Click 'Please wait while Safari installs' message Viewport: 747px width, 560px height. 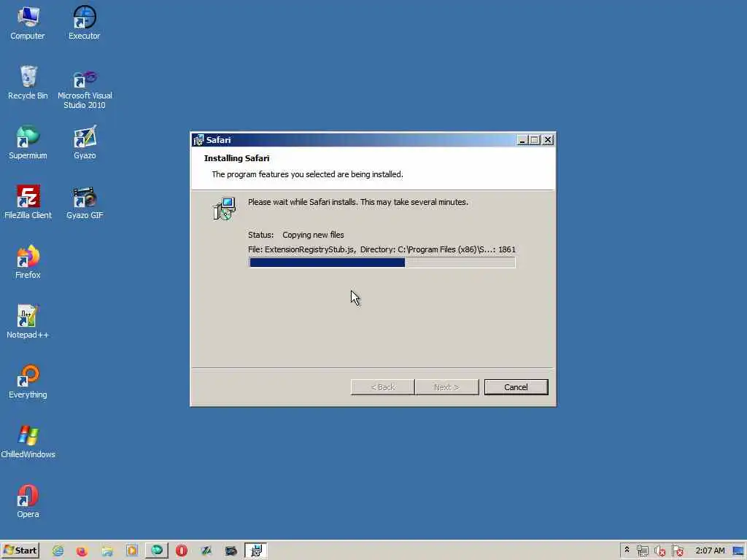pos(357,202)
